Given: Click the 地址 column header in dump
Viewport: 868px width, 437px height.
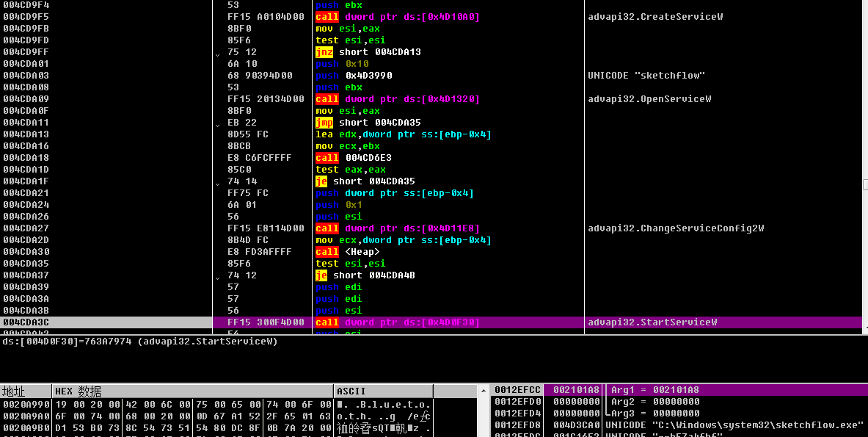Looking at the screenshot, I should coord(14,391).
